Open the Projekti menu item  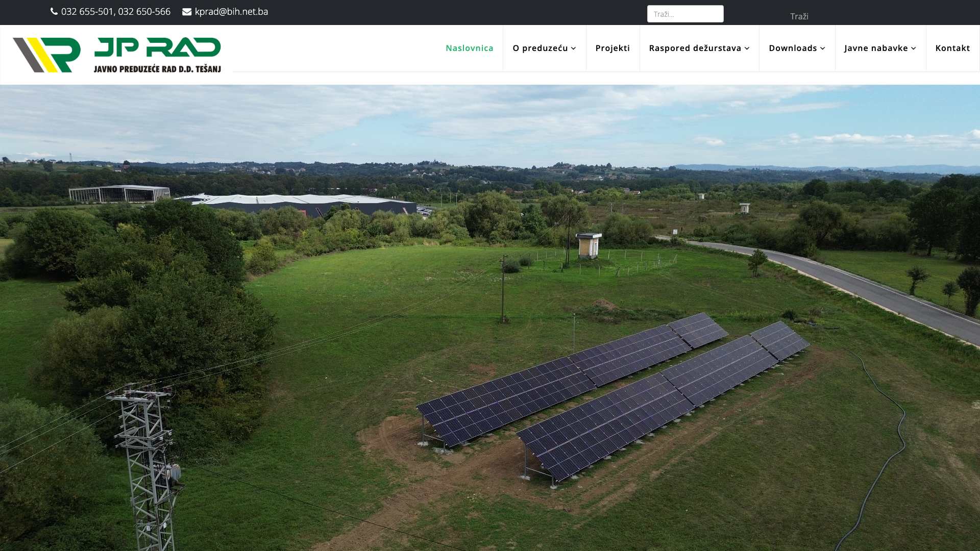(612, 48)
